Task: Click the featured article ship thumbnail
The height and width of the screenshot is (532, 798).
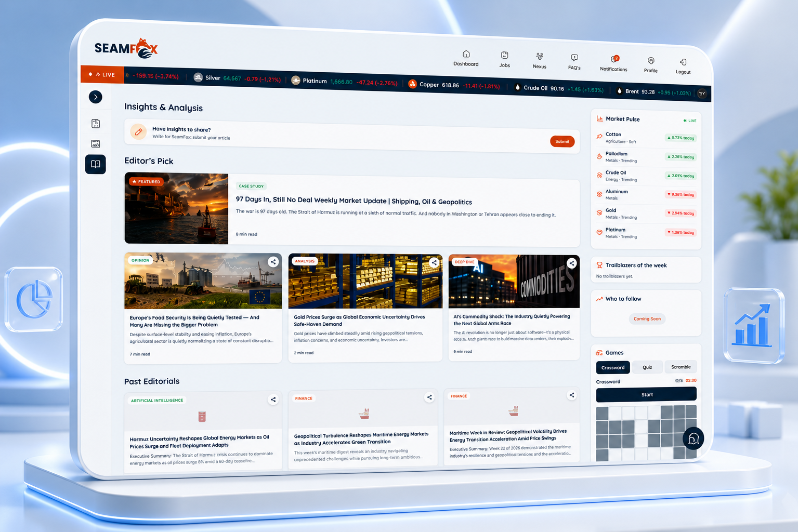Action: click(176, 208)
